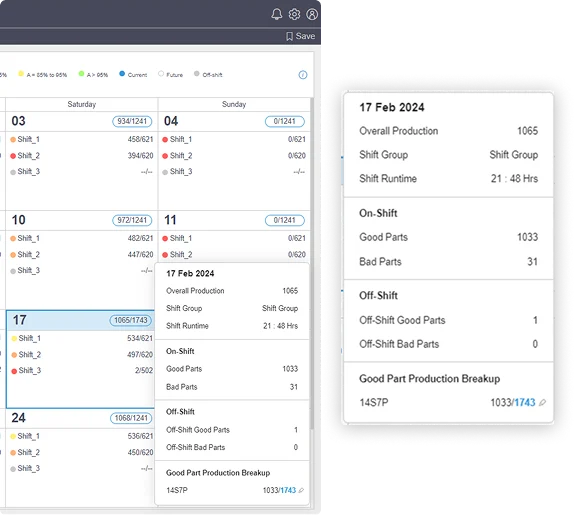
Task: Click the 972/1241 production badge
Action: click(132, 220)
